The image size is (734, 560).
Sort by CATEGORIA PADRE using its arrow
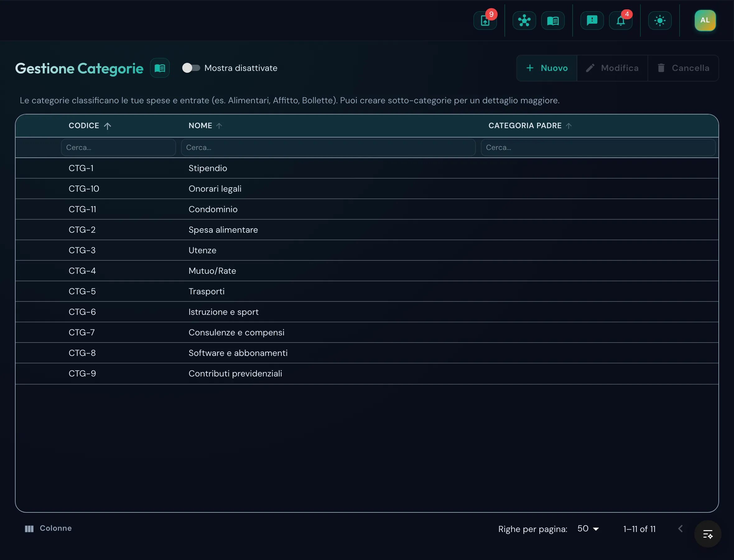click(569, 126)
